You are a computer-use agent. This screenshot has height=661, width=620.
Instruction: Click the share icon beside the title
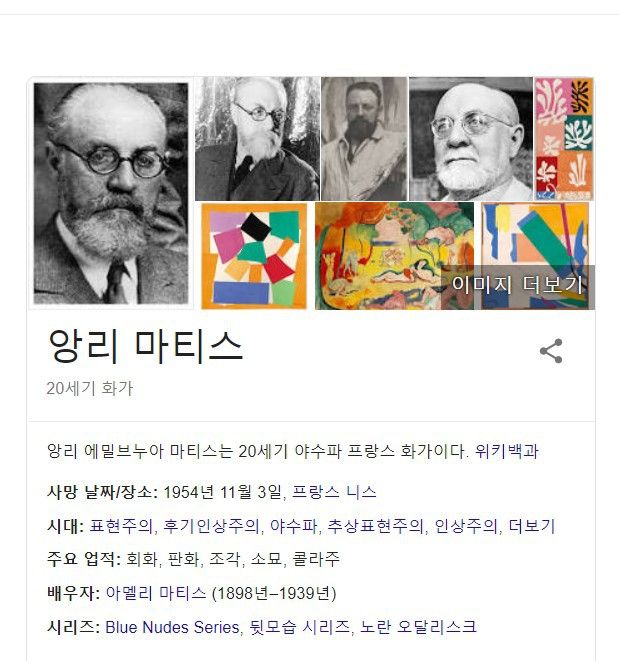tap(551, 351)
